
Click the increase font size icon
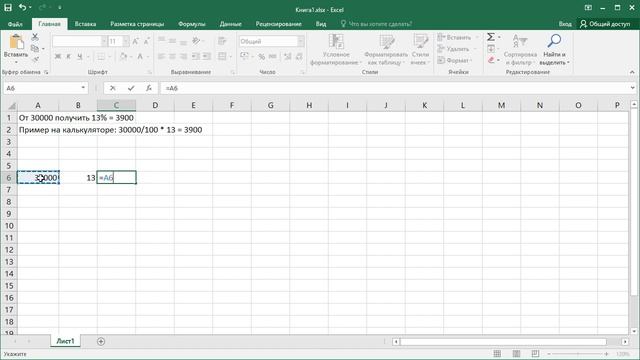[136, 41]
